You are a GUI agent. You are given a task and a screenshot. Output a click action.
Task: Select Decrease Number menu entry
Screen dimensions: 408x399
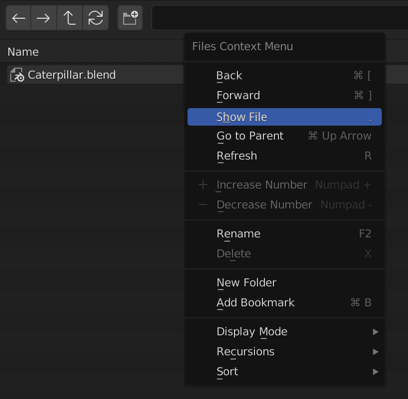[285, 205]
